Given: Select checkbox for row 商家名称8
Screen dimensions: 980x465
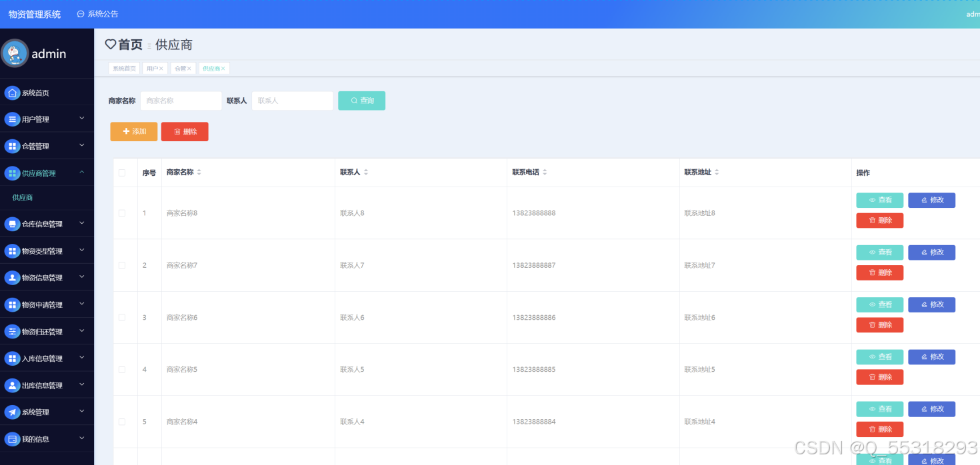Looking at the screenshot, I should coord(122,213).
